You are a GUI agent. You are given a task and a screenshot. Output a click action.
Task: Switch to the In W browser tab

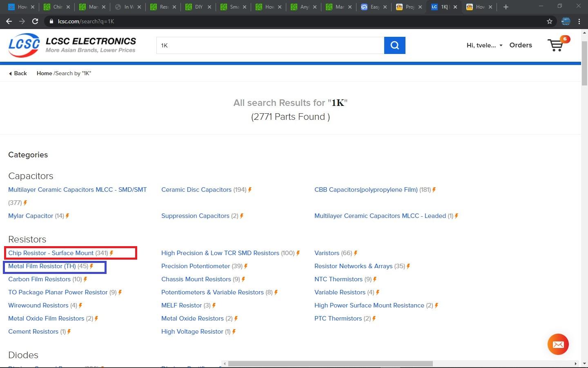coord(128,7)
